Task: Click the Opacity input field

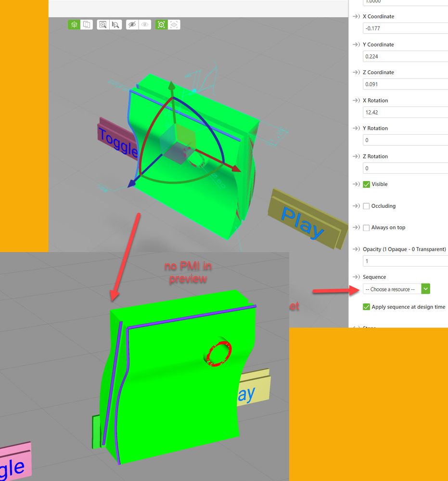Action: (405, 261)
